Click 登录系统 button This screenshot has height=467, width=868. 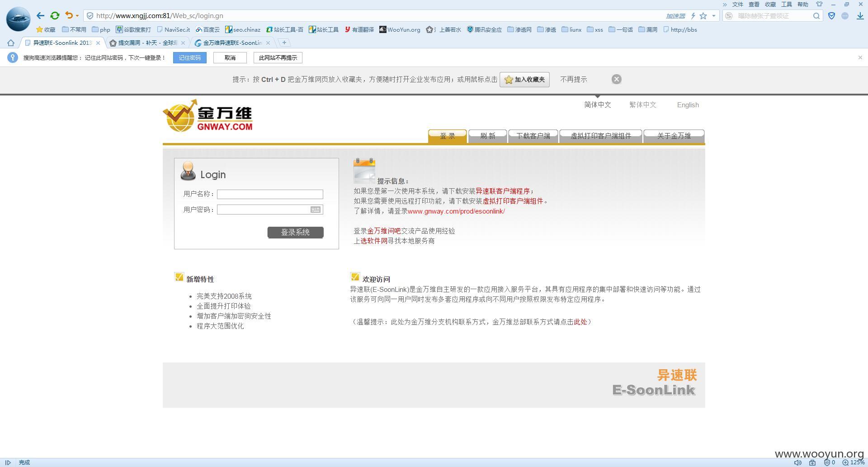coord(296,233)
